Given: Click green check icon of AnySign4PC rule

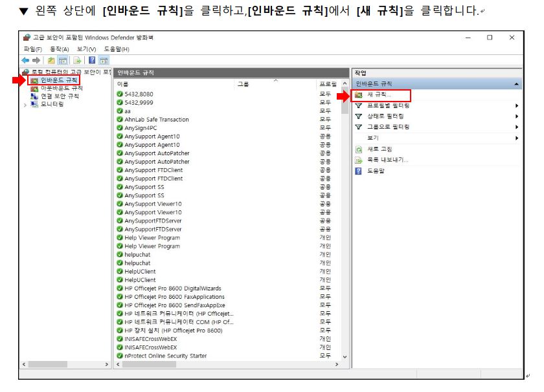Looking at the screenshot, I should (x=120, y=127).
